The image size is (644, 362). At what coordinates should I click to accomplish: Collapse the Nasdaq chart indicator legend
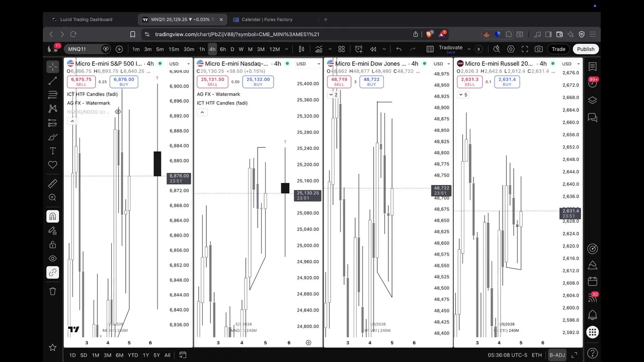(x=202, y=112)
